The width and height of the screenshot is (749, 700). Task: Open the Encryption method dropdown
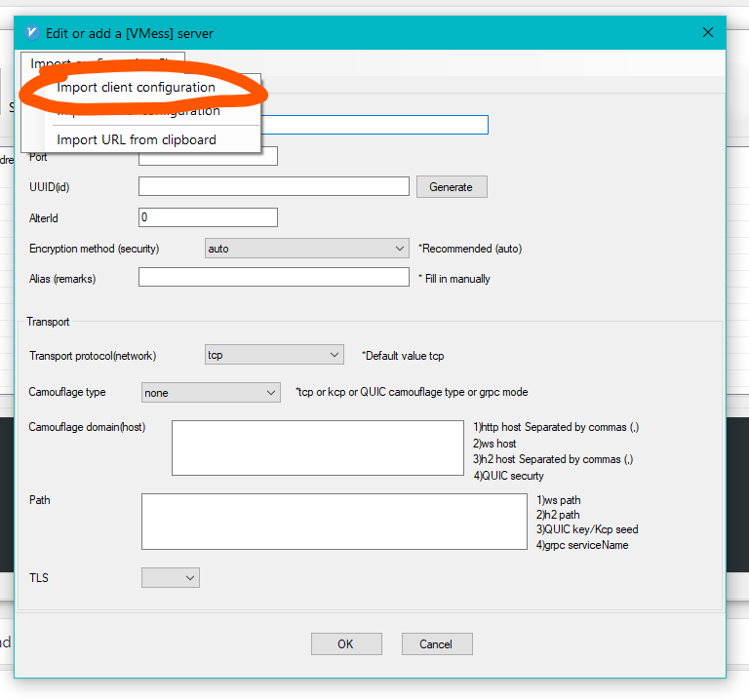[306, 249]
